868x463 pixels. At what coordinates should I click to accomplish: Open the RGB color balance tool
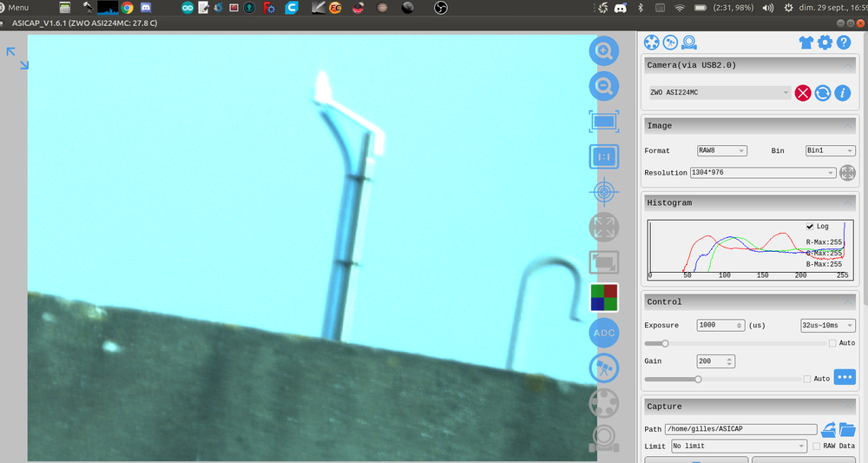(604, 297)
